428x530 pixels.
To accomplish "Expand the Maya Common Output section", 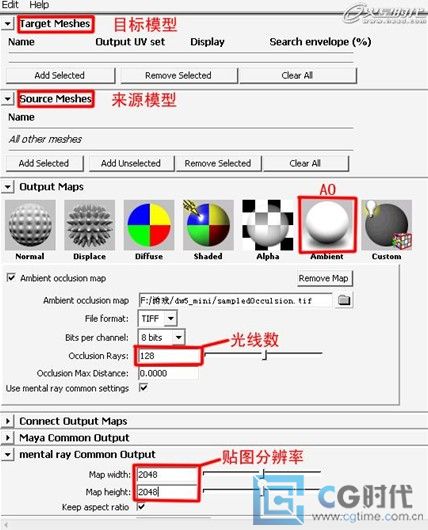I will pos(8,438).
